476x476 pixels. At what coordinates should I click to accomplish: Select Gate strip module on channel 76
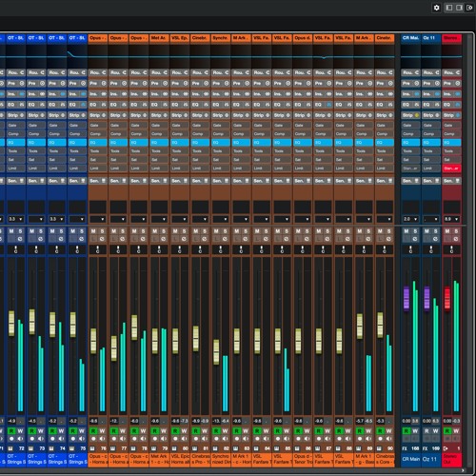(98, 126)
